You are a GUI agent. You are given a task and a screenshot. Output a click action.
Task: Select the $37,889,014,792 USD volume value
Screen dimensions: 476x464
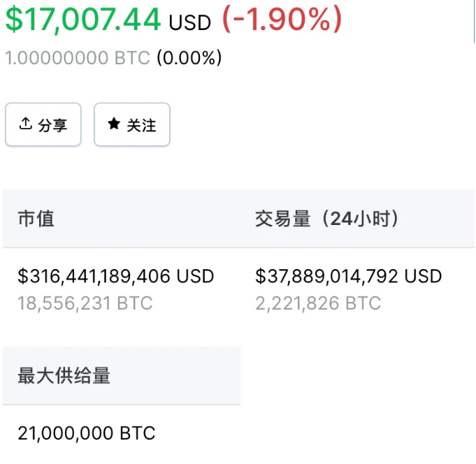(x=349, y=276)
